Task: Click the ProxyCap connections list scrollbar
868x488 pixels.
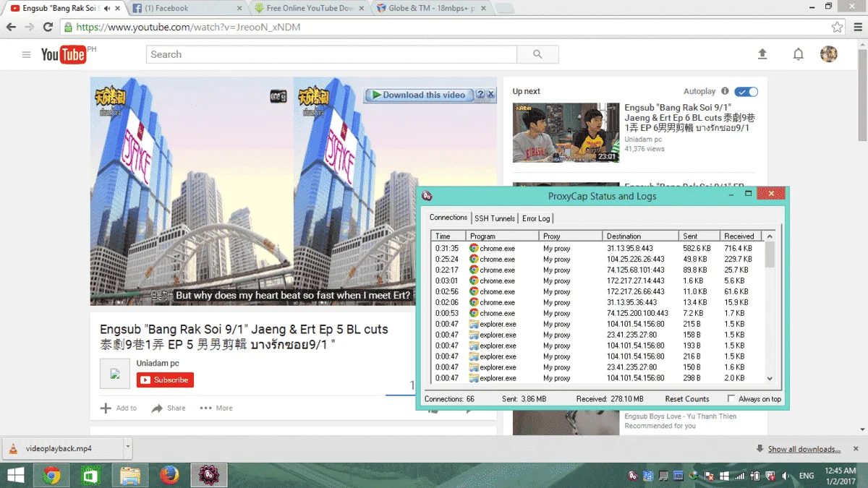Action: (x=770, y=307)
